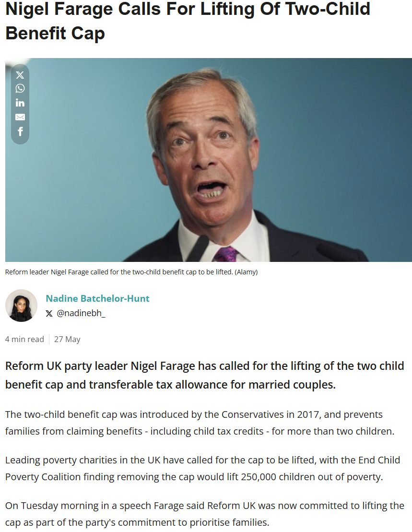
Task: Share the article on Facebook
Action: (x=20, y=131)
